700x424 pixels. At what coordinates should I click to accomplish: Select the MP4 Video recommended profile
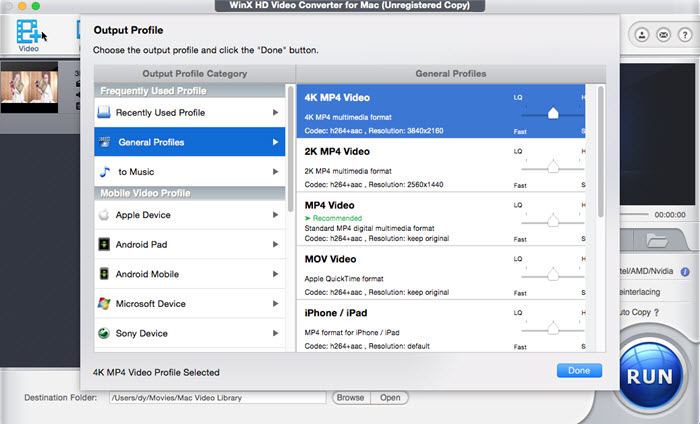(441, 219)
